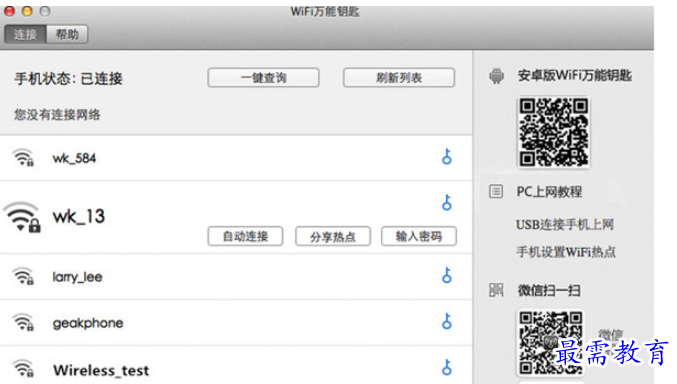Click 分享热点 for wk_13
The image size is (677, 384).
coord(333,236)
